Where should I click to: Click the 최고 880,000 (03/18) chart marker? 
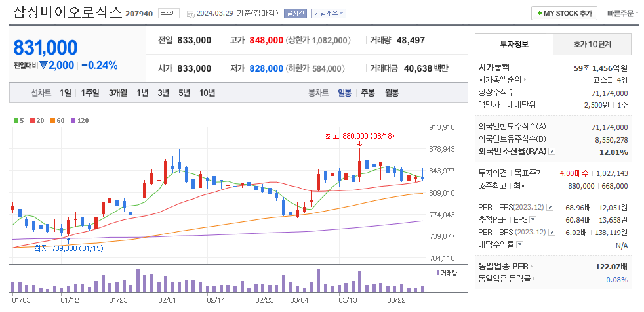359,136
